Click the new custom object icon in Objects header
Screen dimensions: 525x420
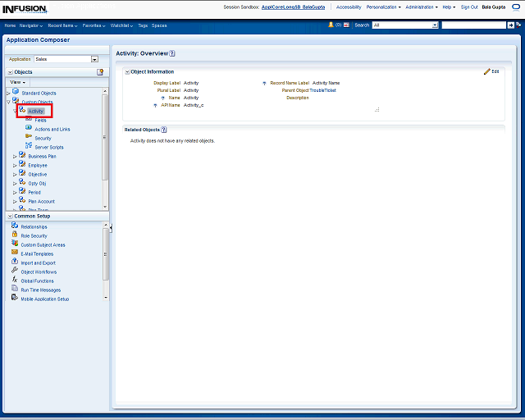pyautogui.click(x=100, y=72)
